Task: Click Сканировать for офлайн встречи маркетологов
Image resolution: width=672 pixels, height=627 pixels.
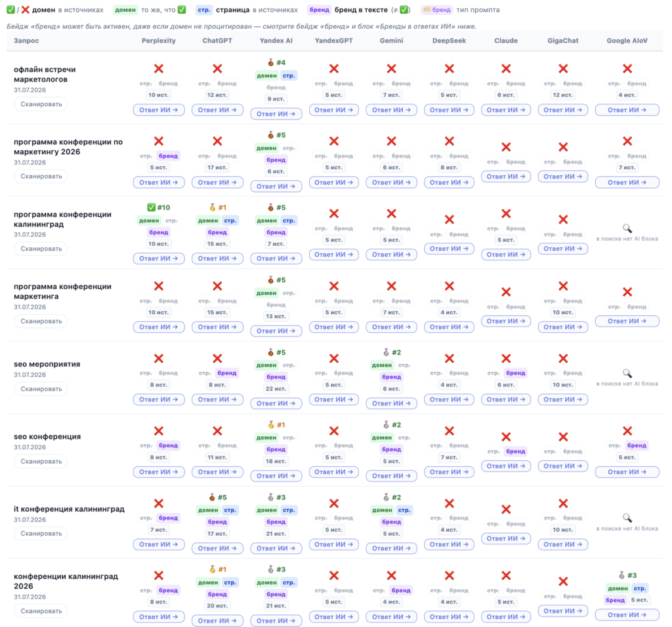Action: [x=41, y=104]
